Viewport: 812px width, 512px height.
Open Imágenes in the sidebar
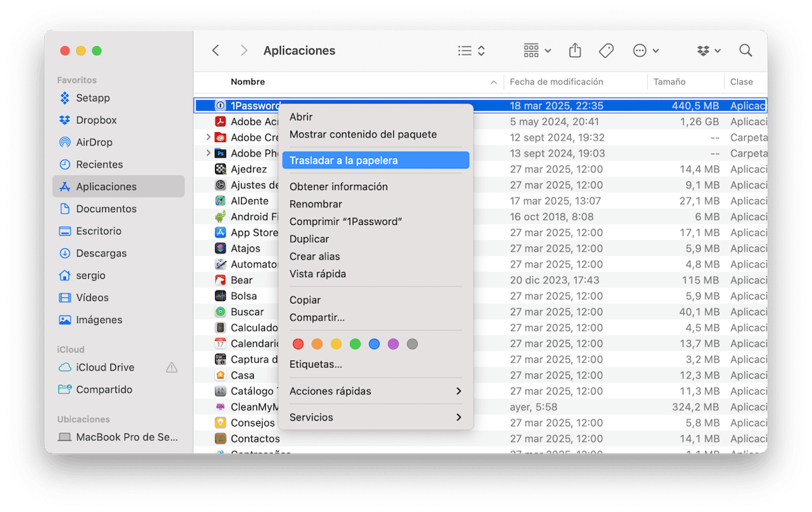tap(118, 320)
